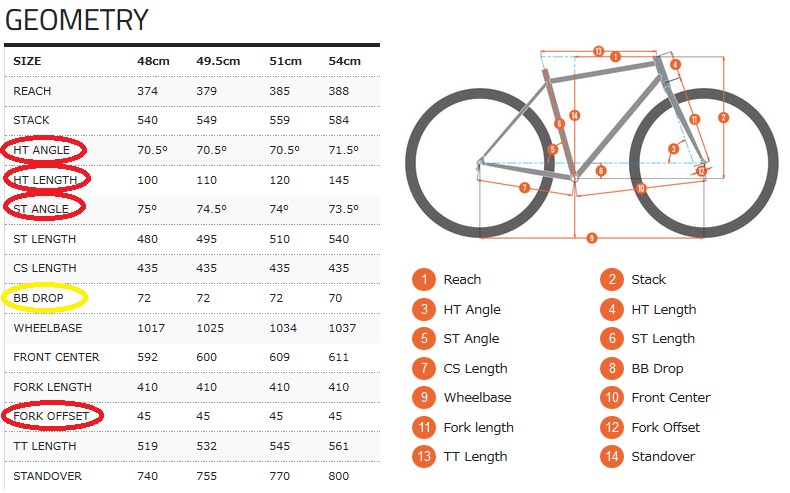Click the orange number 1 Reach legend icon
This screenshot has height=493, width=790.
tap(424, 279)
